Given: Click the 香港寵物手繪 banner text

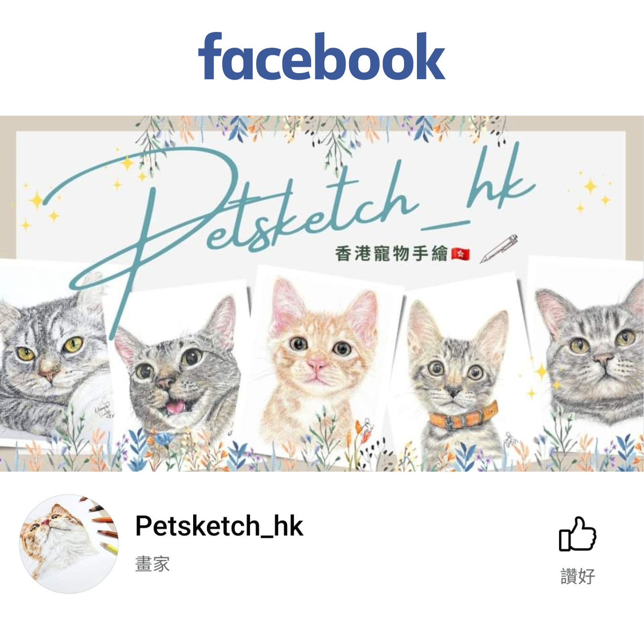Looking at the screenshot, I should (x=391, y=253).
